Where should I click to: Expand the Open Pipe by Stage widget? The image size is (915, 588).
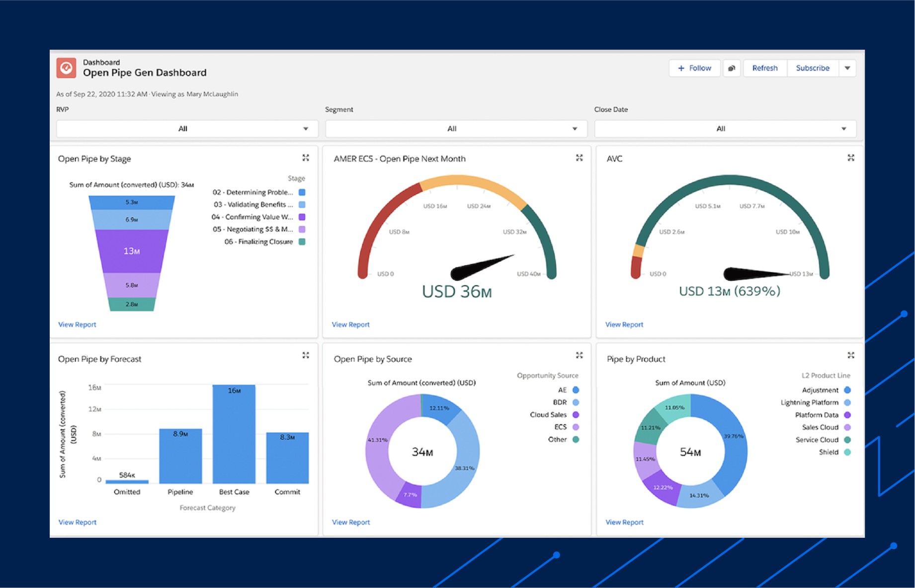[306, 158]
